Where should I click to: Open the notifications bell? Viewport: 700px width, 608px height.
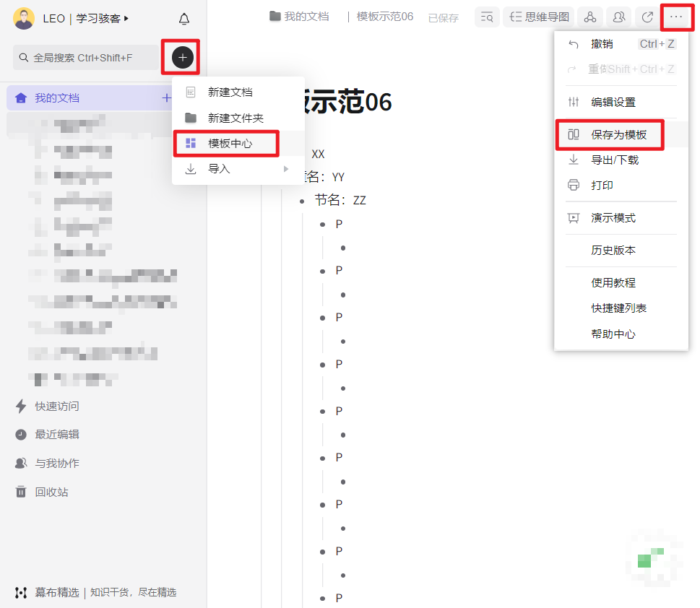(184, 19)
